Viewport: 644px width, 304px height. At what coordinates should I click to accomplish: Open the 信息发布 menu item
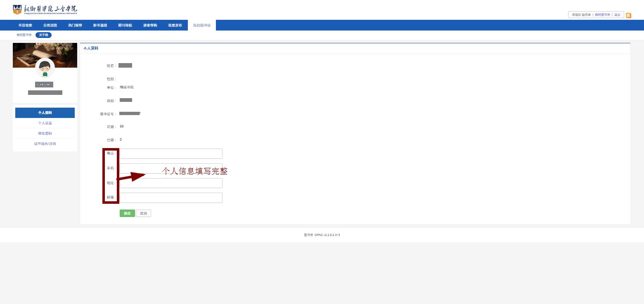point(175,25)
